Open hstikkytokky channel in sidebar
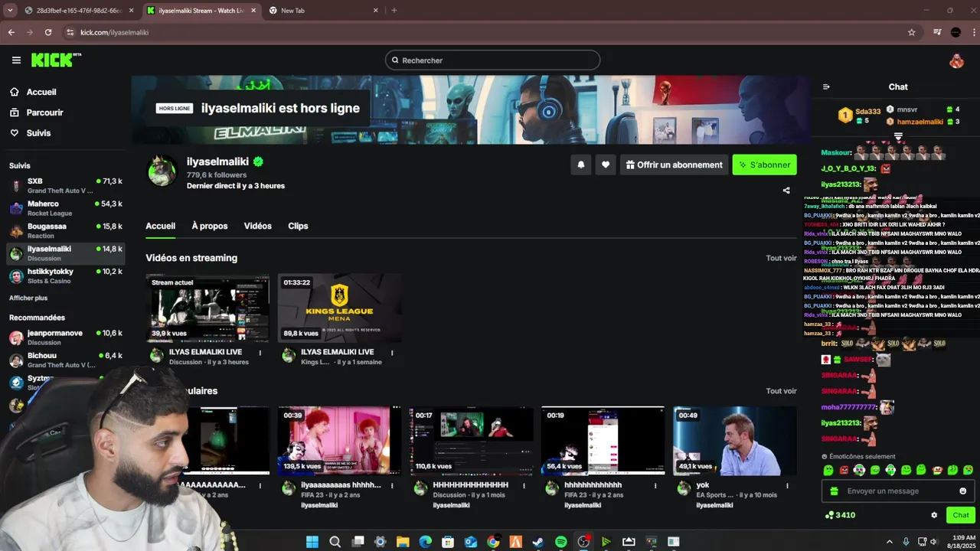This screenshot has width=980, height=551. (65, 275)
